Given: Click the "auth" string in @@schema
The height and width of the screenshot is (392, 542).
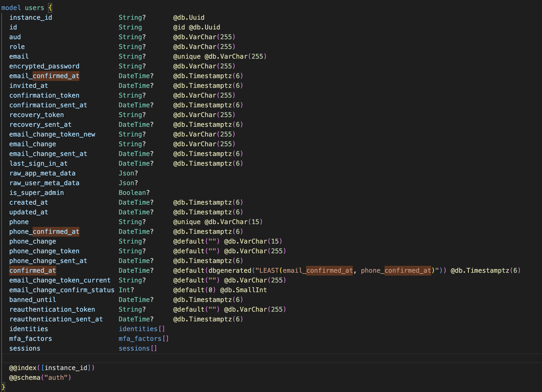Looking at the screenshot, I should point(56,378).
